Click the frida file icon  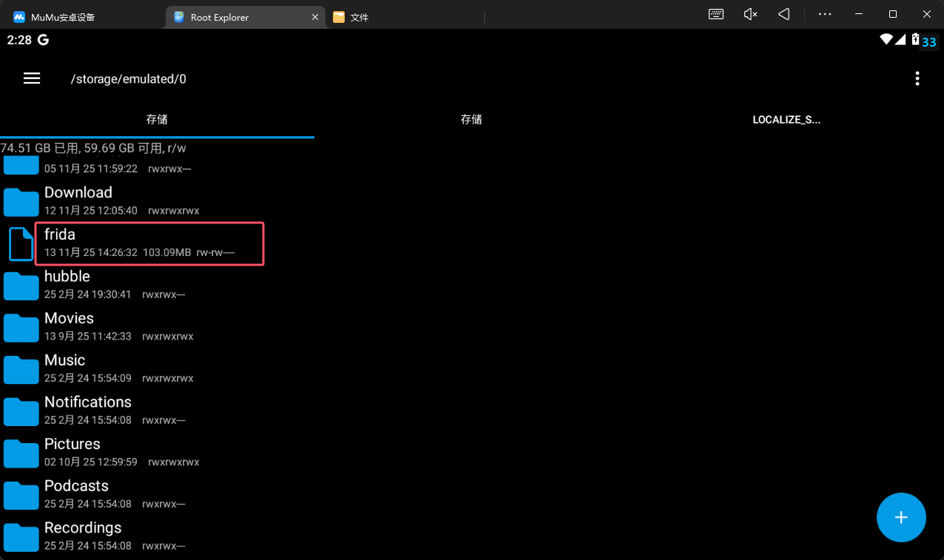pos(21,243)
